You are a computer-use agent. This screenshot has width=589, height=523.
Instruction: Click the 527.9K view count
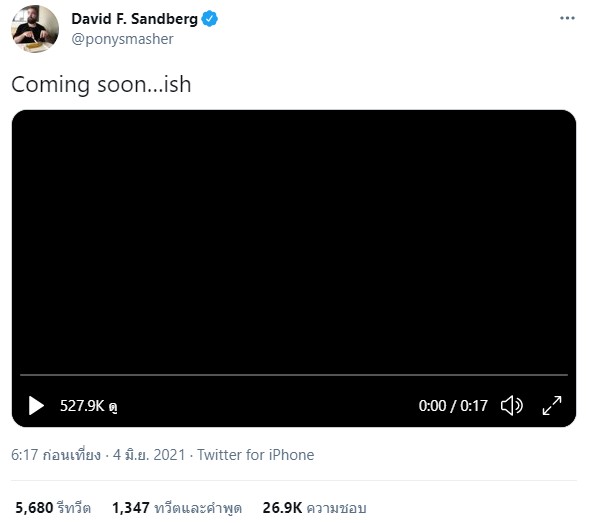click(x=89, y=406)
